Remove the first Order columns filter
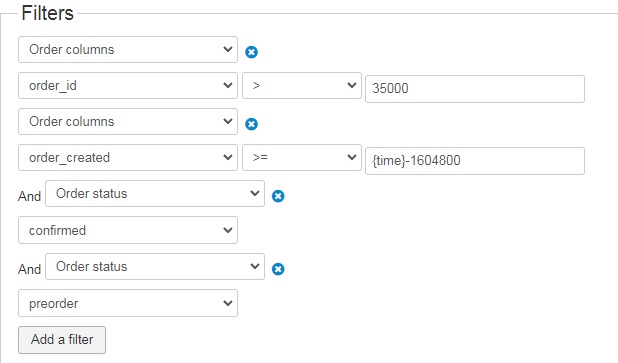Screen dimensions: 618x363 (x=251, y=52)
